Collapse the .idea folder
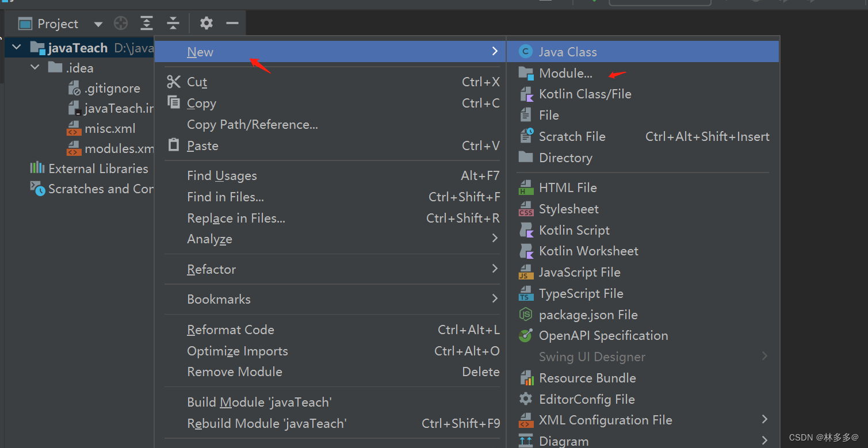The width and height of the screenshot is (868, 448). pyautogui.click(x=35, y=67)
